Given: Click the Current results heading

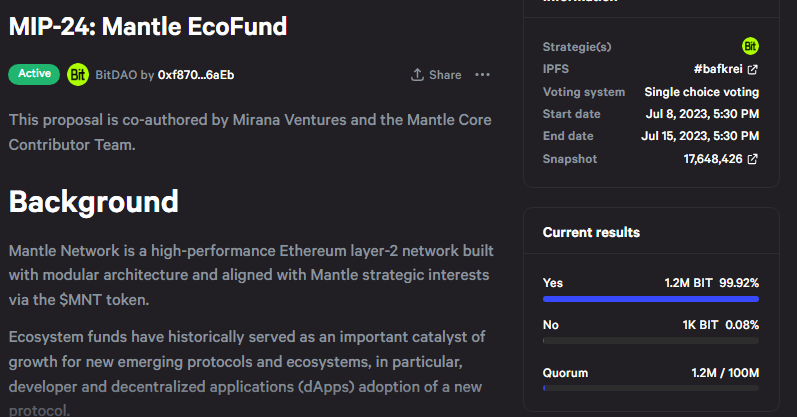Looking at the screenshot, I should 591,232.
